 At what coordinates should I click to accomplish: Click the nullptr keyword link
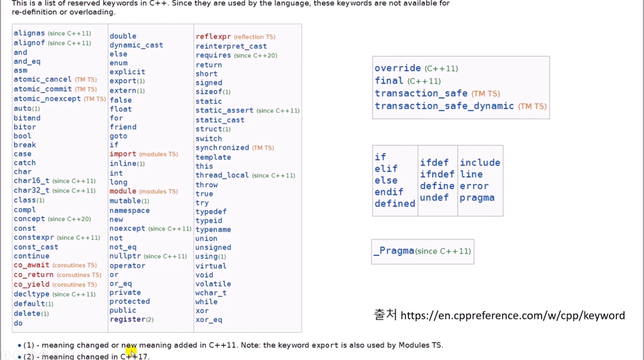[x=125, y=256]
